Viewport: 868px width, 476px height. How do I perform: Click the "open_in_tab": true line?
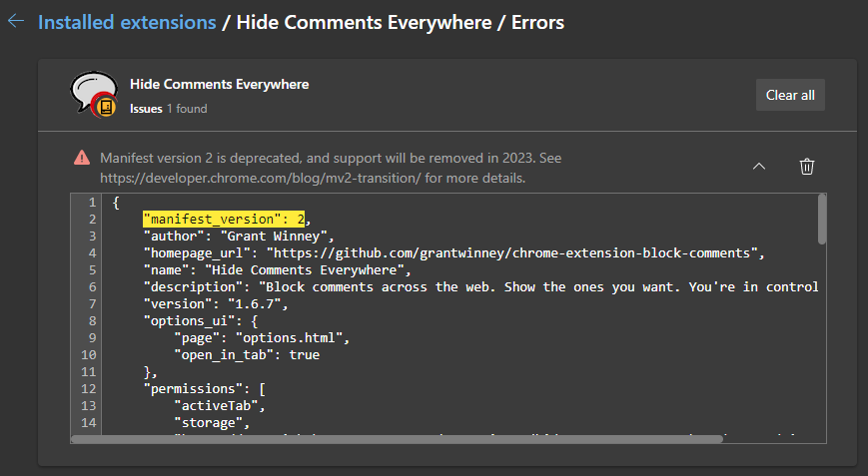[x=247, y=355]
